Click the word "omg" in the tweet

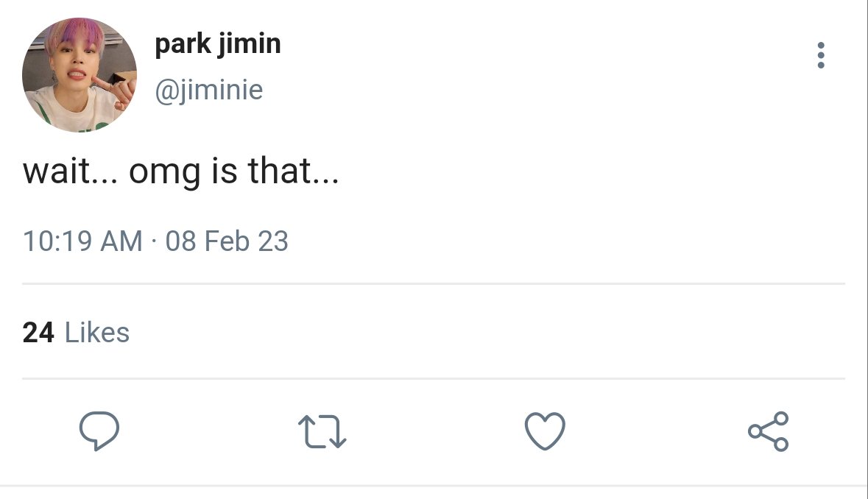(x=164, y=173)
